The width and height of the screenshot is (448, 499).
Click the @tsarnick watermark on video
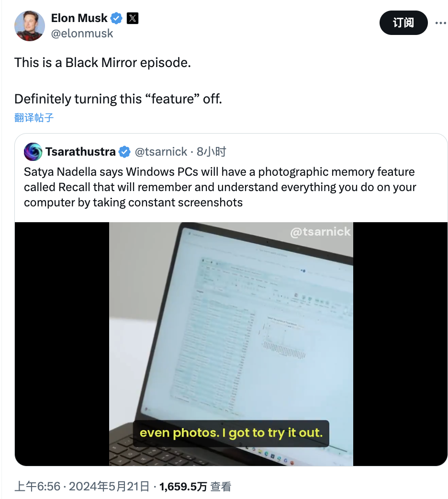[x=320, y=232]
